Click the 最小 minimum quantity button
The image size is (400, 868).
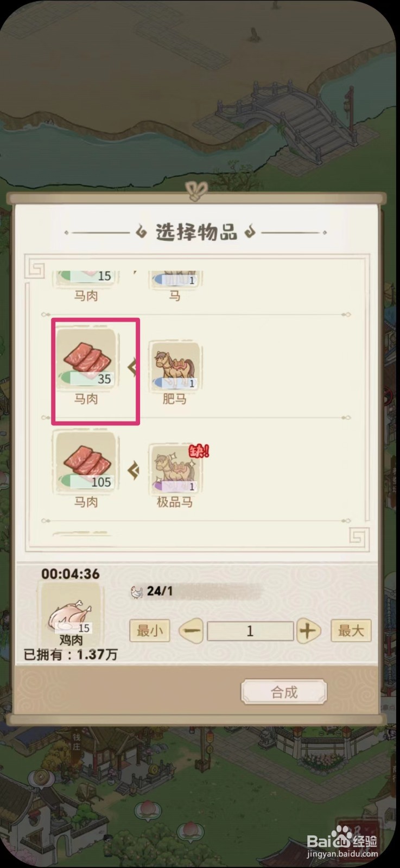[x=150, y=631]
